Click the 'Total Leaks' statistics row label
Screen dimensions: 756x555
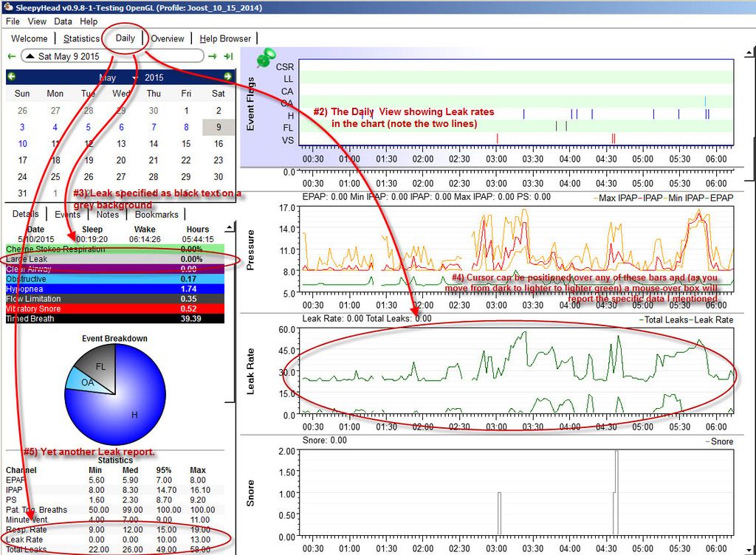click(26, 549)
